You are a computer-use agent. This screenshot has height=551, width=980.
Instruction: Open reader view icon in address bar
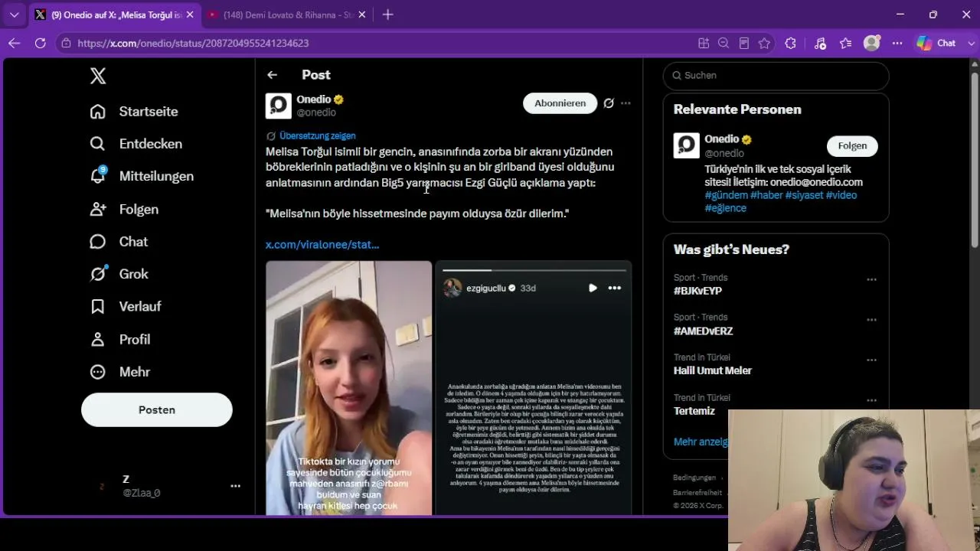tap(744, 44)
